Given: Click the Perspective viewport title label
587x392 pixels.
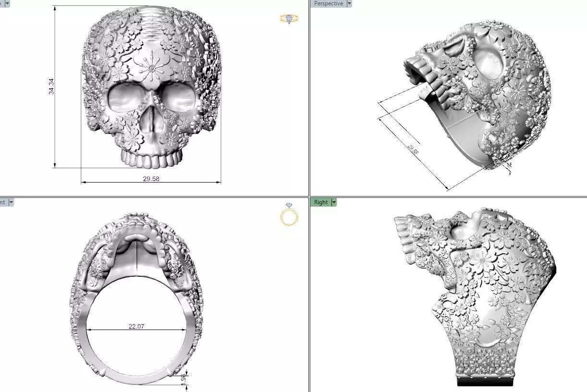Looking at the screenshot, I should click(x=328, y=3).
